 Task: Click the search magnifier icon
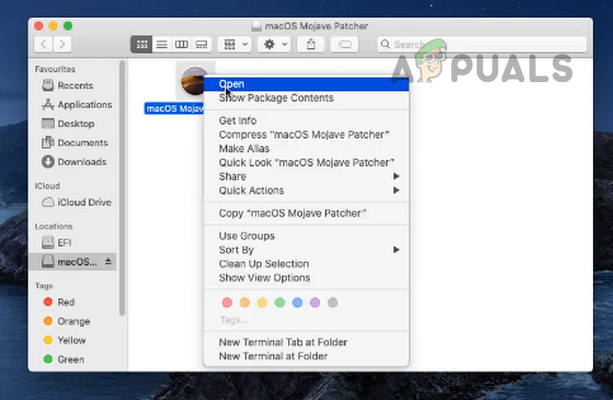point(385,44)
